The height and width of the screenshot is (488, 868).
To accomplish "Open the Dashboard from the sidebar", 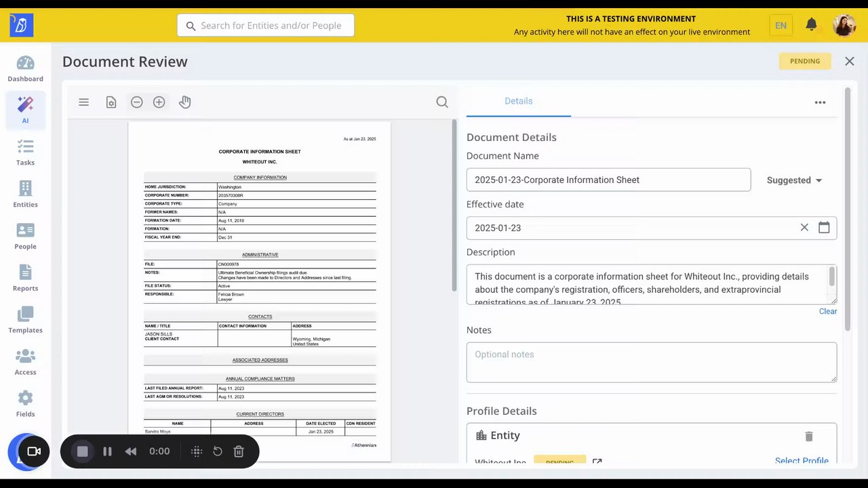I will (25, 69).
